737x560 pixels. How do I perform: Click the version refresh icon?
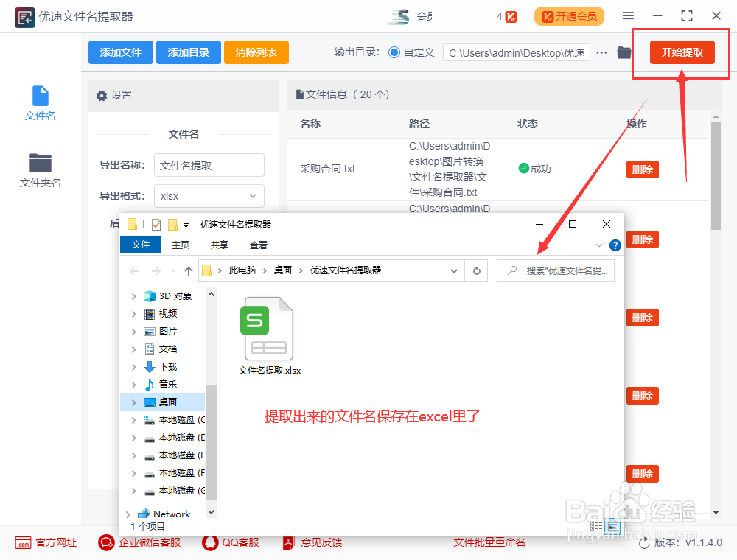click(644, 543)
